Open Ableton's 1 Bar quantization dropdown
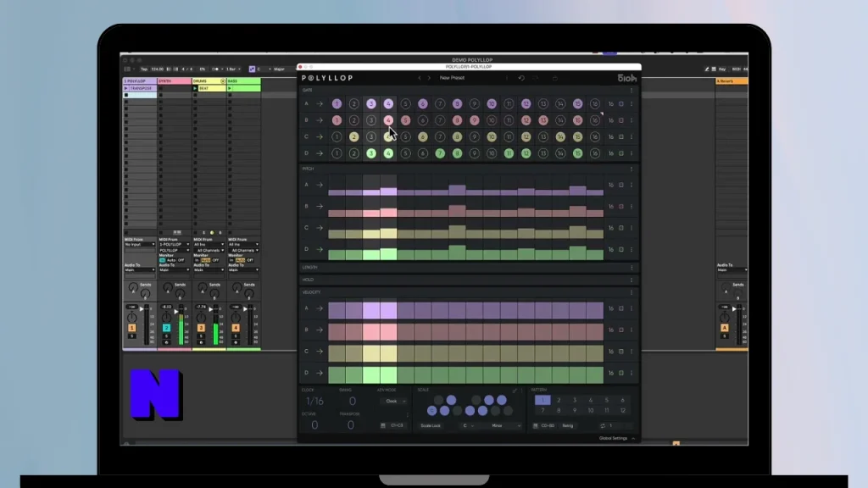 pyautogui.click(x=233, y=69)
